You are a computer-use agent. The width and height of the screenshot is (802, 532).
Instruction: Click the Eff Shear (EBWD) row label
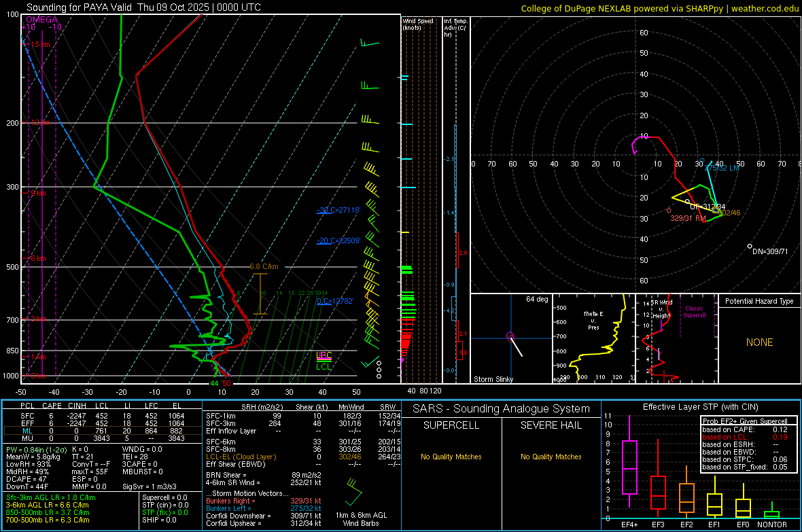pyautogui.click(x=235, y=465)
